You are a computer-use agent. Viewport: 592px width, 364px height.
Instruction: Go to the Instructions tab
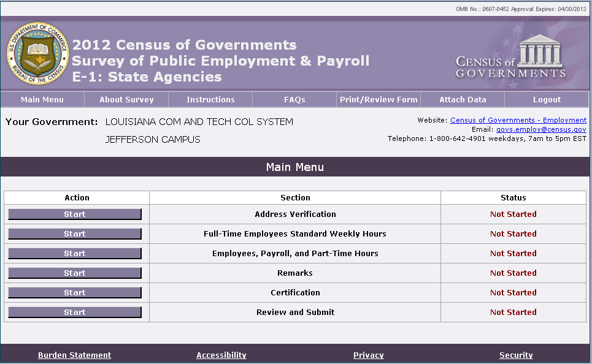(x=210, y=100)
